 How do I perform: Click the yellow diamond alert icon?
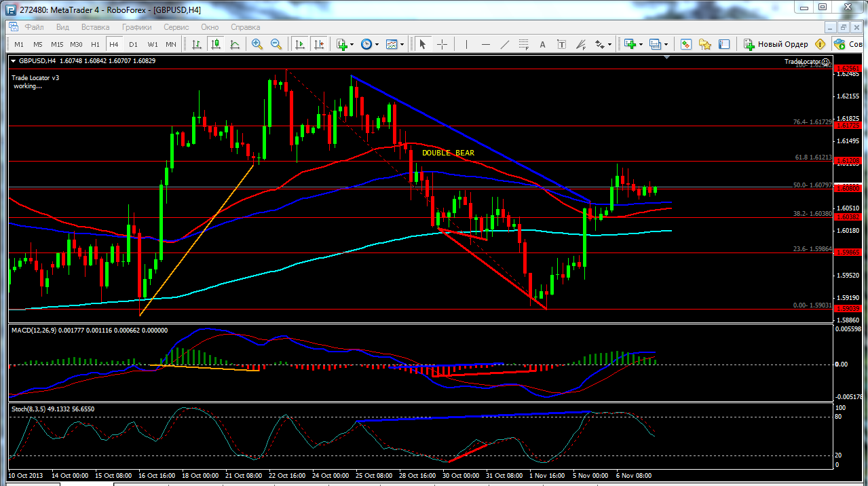coord(820,44)
